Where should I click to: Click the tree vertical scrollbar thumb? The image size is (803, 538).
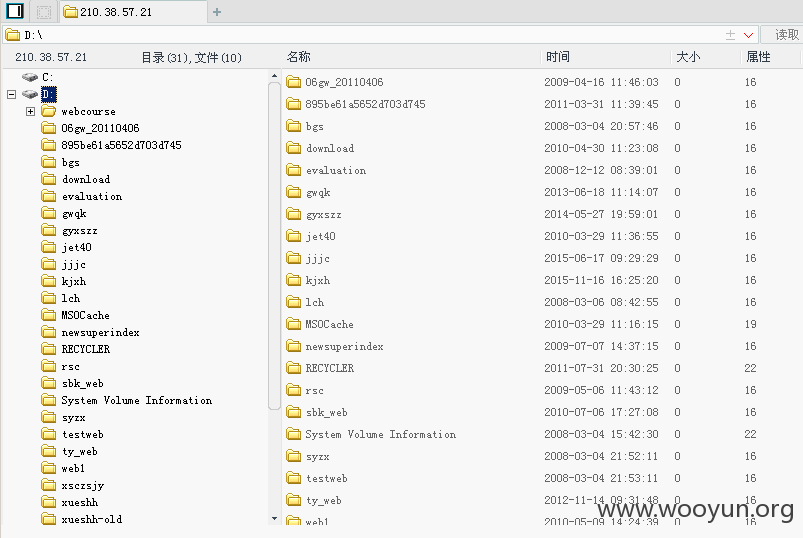pyautogui.click(x=274, y=246)
